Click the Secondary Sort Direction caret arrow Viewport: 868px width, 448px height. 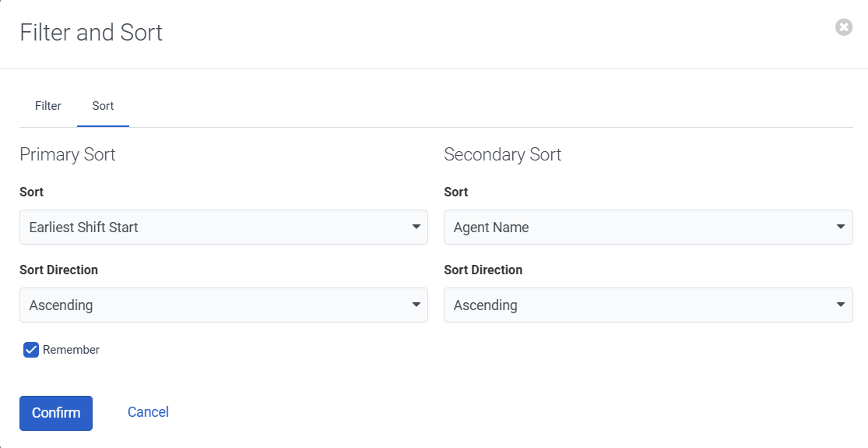[841, 305]
